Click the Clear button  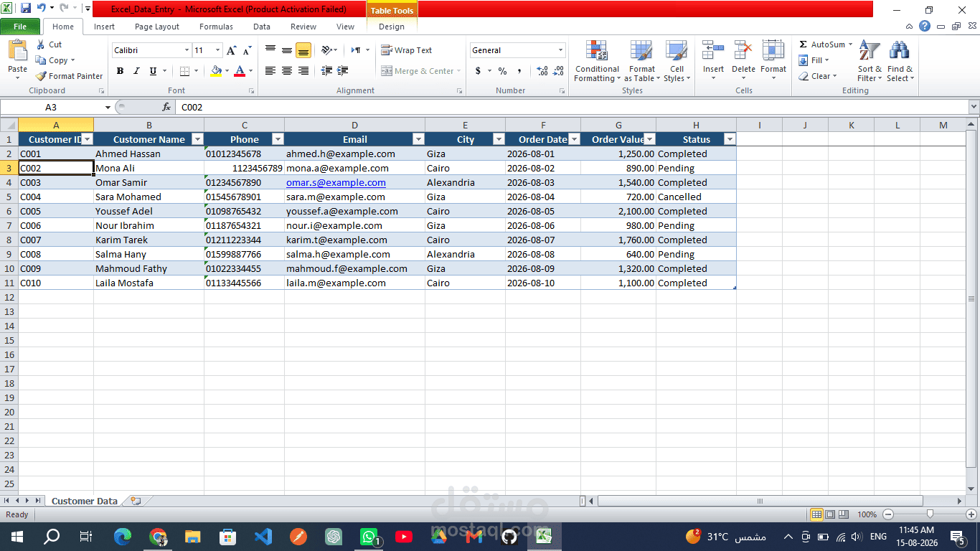817,76
